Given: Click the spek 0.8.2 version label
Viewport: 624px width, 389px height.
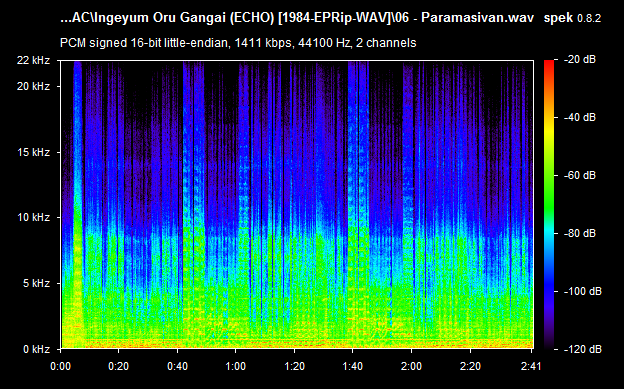Looking at the screenshot, I should pos(572,18).
